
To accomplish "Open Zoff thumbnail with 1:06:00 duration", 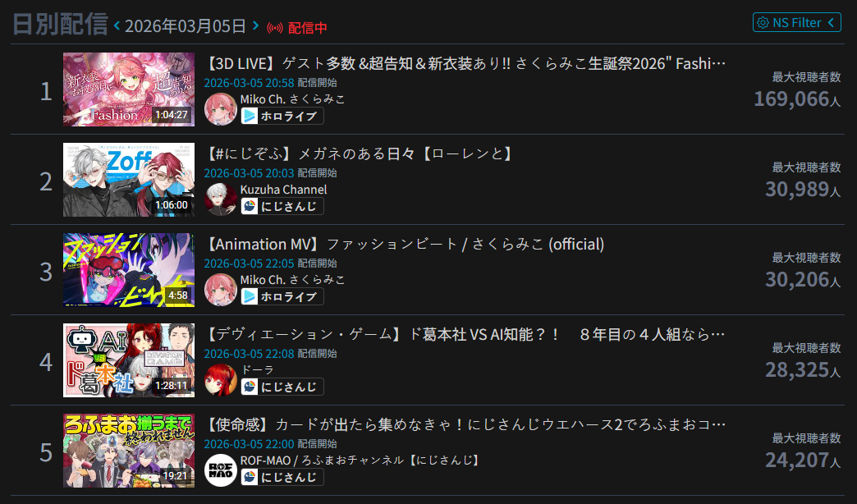I will click(x=128, y=180).
